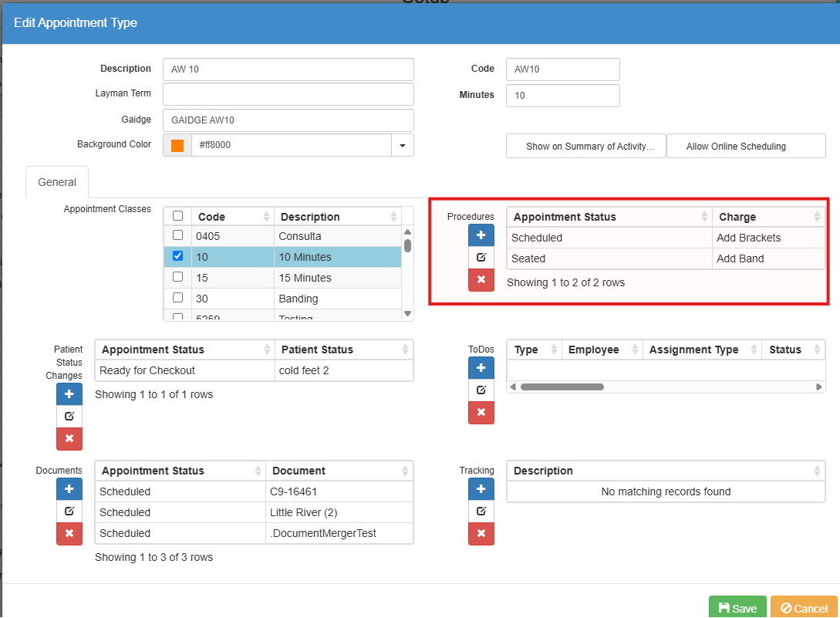Add a new procedure row
This screenshot has height=618, width=840.
[x=481, y=235]
